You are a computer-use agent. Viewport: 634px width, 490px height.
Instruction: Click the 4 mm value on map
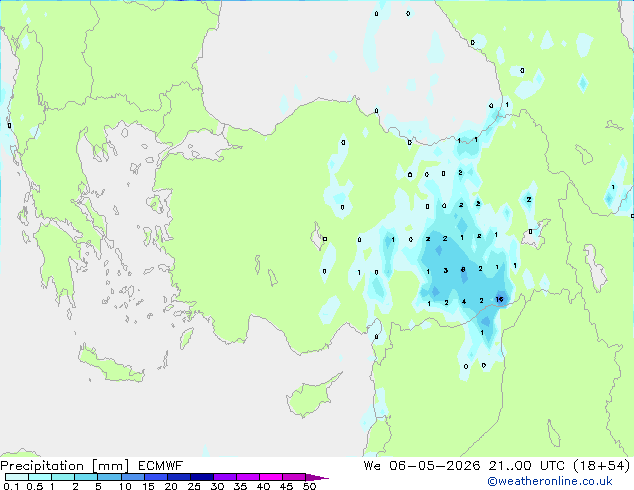464,302
